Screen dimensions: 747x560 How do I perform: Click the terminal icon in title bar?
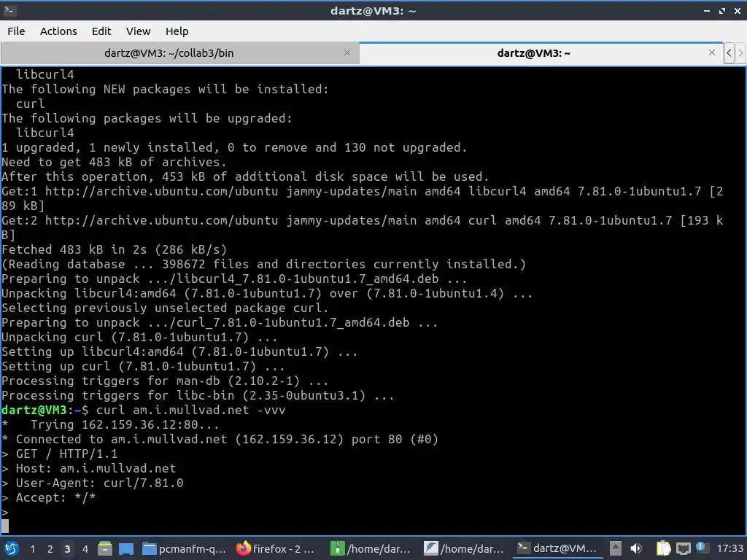pos(9,10)
